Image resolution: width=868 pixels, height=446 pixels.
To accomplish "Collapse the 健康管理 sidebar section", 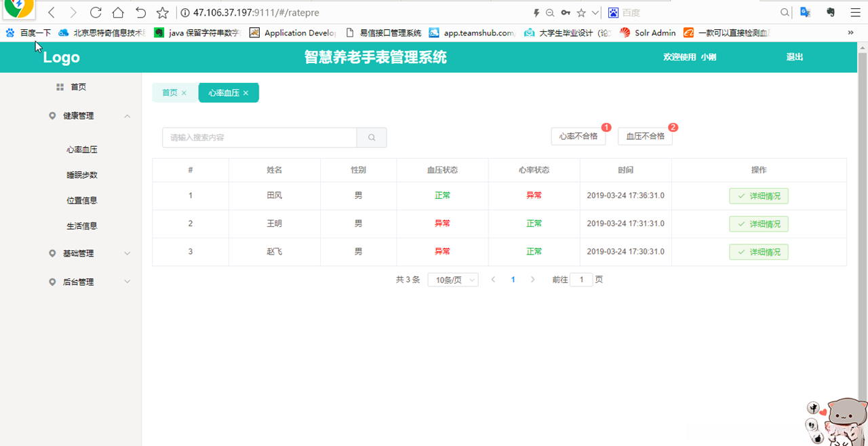I will point(127,115).
